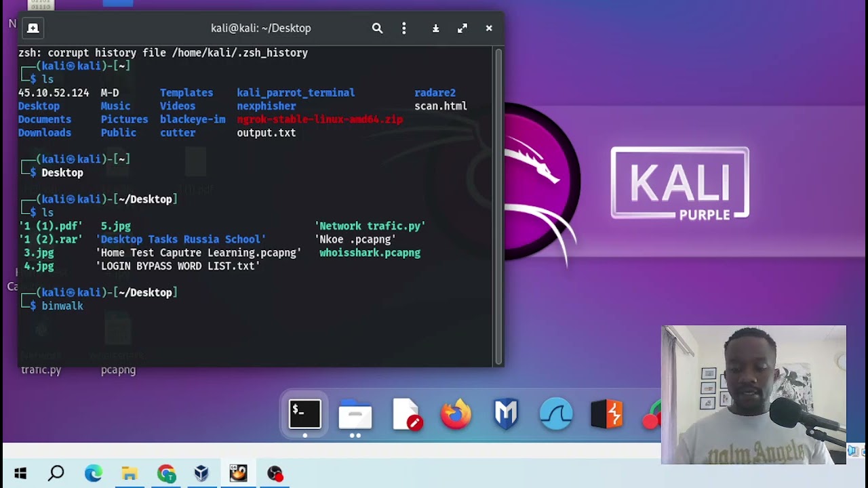This screenshot has width=868, height=488.
Task: Click 'blackeye-im' directory name
Action: pyautogui.click(x=193, y=119)
